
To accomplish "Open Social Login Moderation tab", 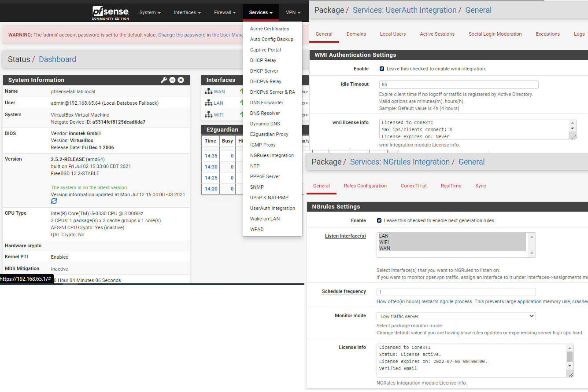I will [495, 34].
